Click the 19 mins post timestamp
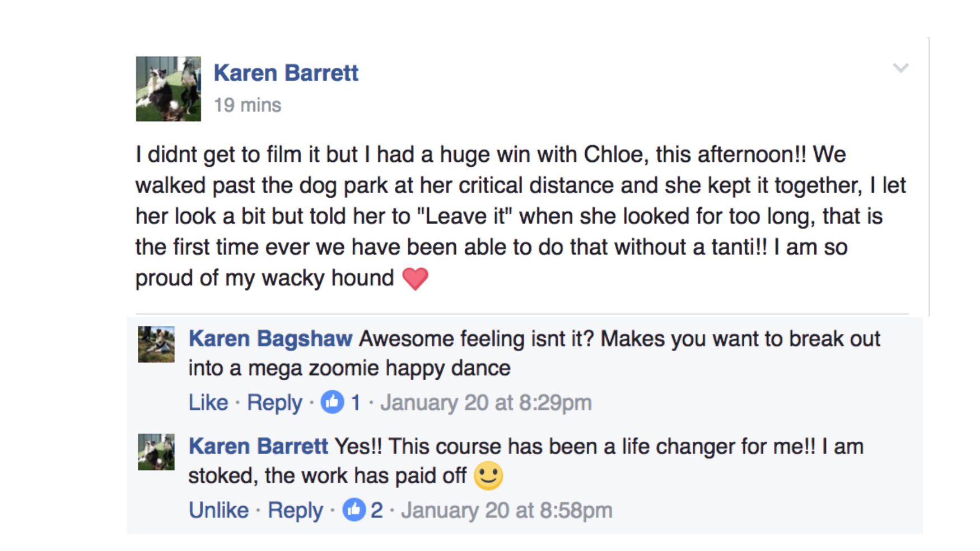The height and width of the screenshot is (551, 980). click(248, 105)
